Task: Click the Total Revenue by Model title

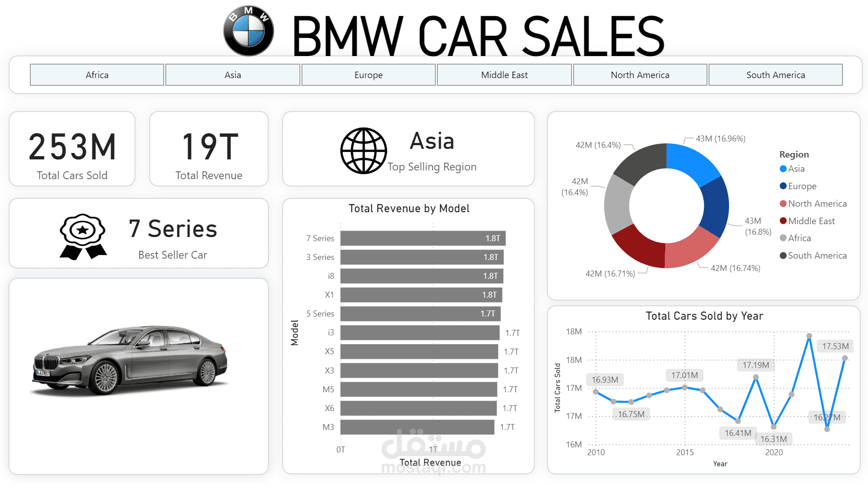Action: click(409, 209)
